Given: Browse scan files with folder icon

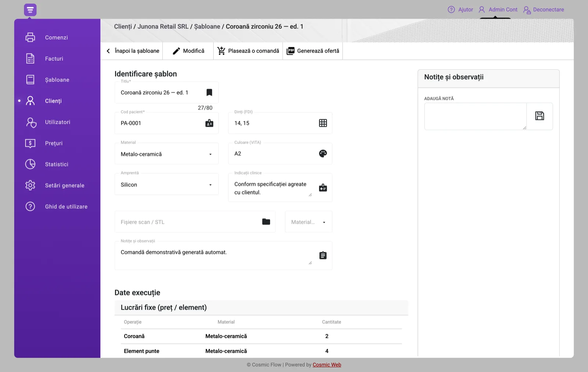Looking at the screenshot, I should click(x=266, y=221).
